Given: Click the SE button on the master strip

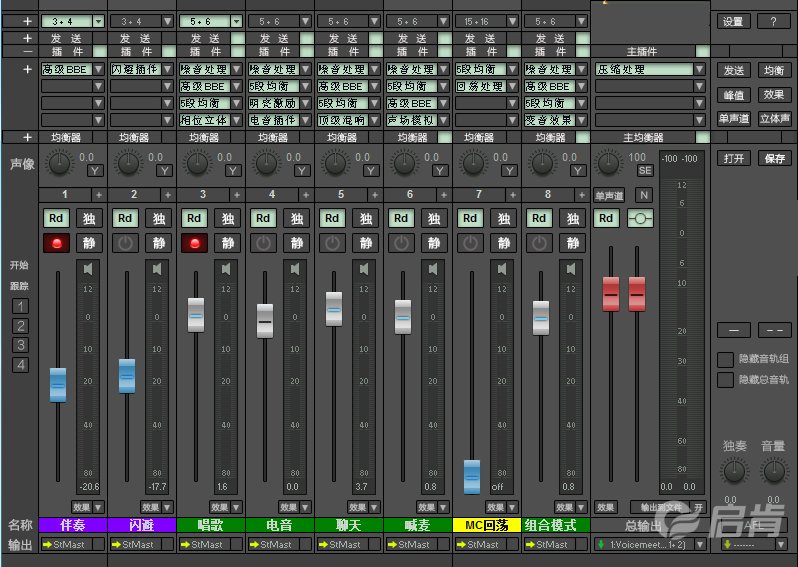Looking at the screenshot, I should tap(645, 171).
